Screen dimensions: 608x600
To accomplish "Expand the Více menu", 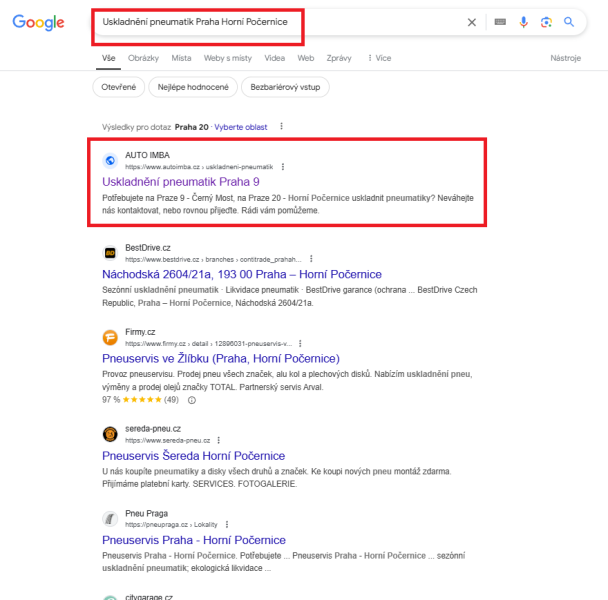I will point(380,58).
